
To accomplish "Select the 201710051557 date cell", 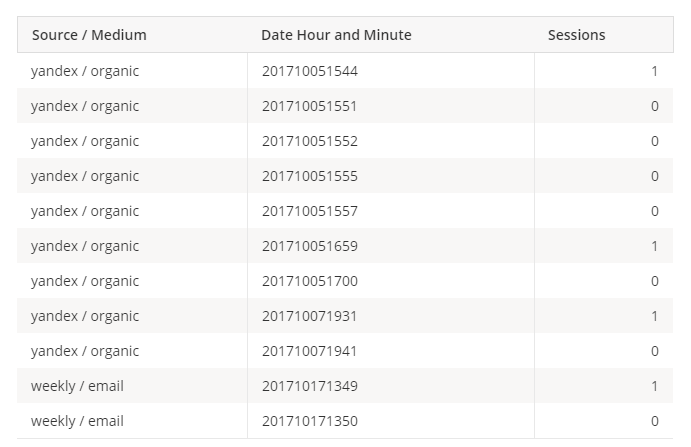I will point(309,211).
